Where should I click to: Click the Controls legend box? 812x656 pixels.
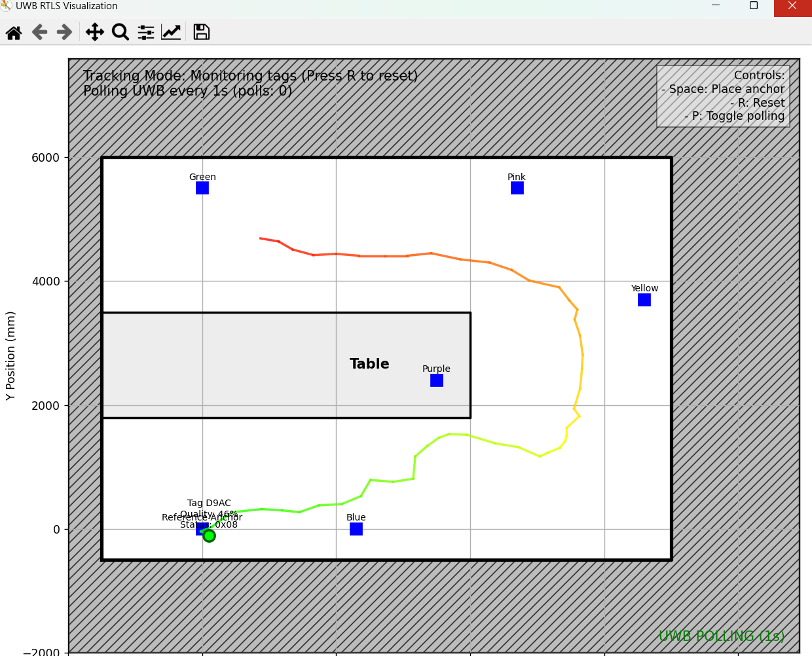click(723, 96)
